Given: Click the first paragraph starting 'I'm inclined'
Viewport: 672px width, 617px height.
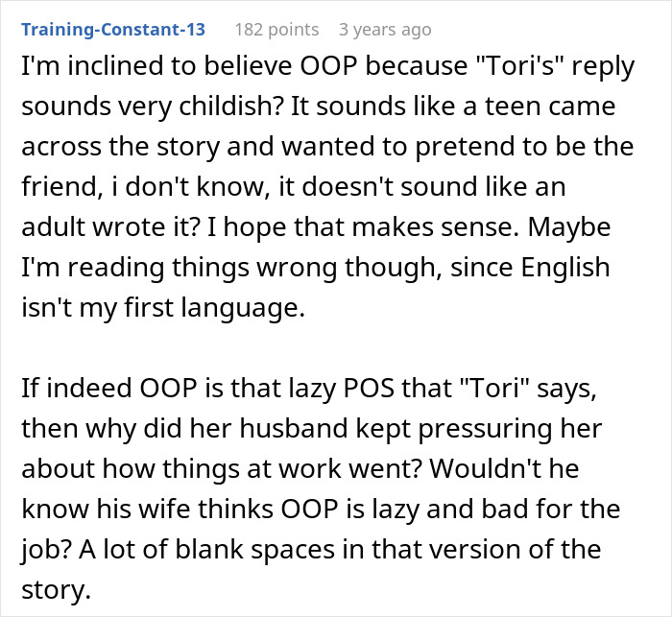Looking at the screenshot, I should (328, 186).
